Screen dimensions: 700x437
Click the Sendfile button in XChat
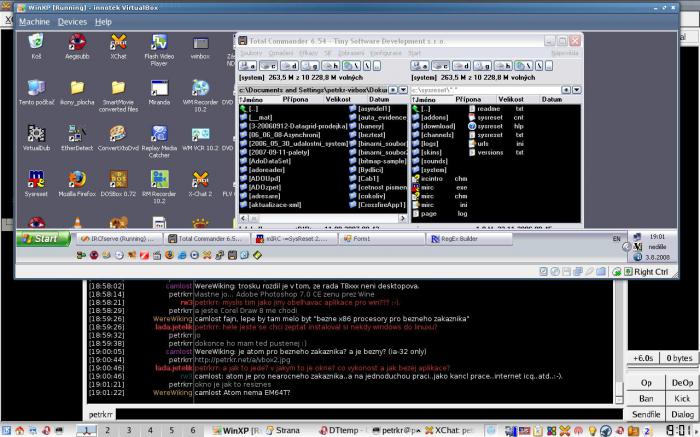click(x=646, y=414)
